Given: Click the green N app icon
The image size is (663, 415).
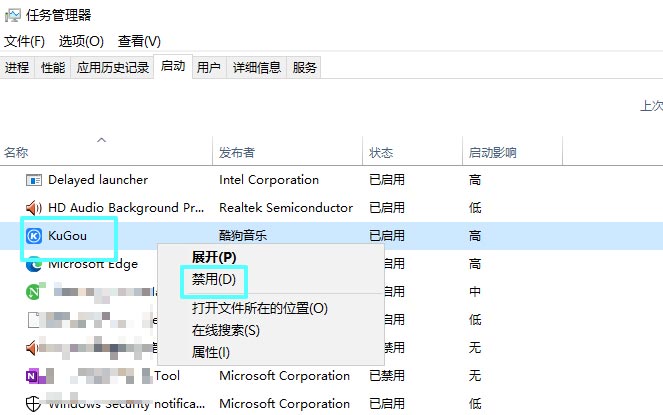Looking at the screenshot, I should [35, 291].
